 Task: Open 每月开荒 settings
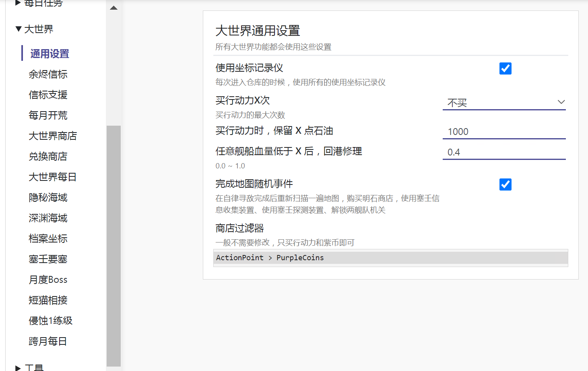[48, 116]
